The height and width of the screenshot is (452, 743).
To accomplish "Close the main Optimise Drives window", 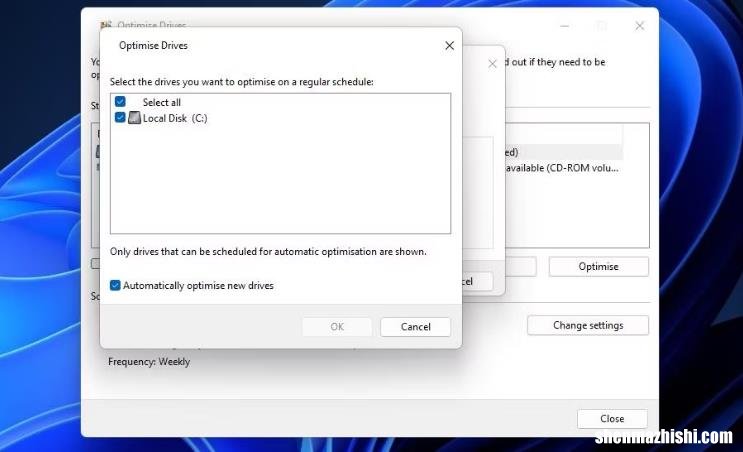I will pos(640,26).
